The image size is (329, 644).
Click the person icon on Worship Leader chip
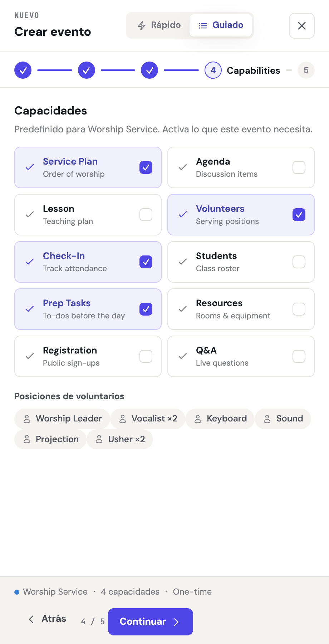(27, 419)
